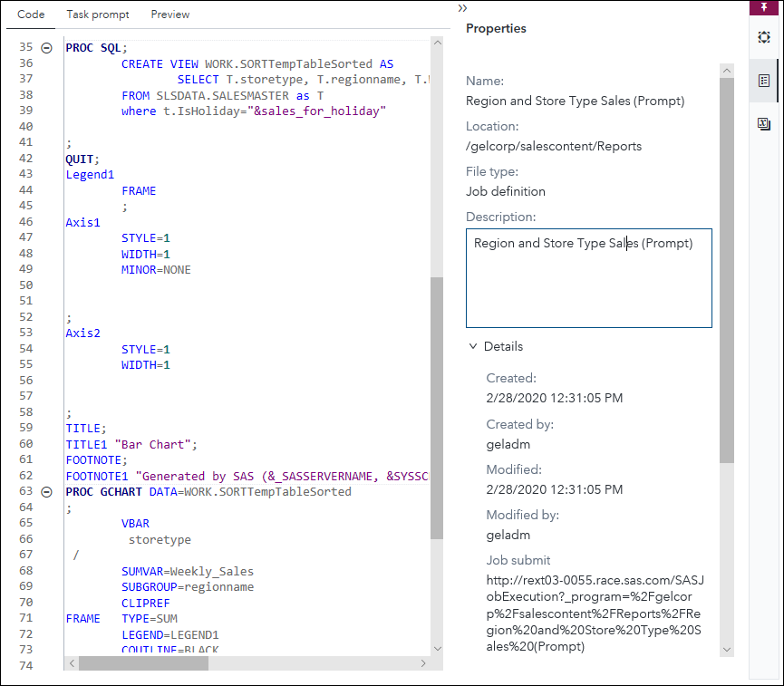Click the Axis2 statement on line 53
The image size is (784, 686).
point(83,333)
